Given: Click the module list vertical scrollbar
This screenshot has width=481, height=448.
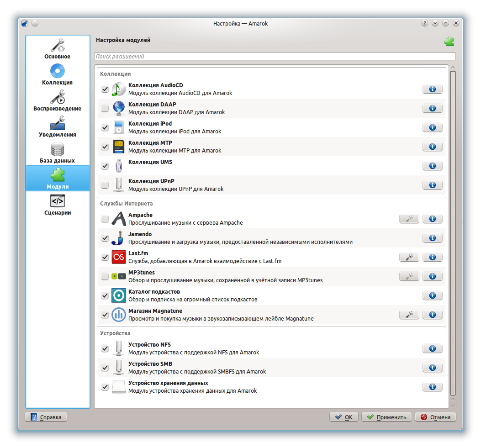Looking at the screenshot, I should [453, 233].
